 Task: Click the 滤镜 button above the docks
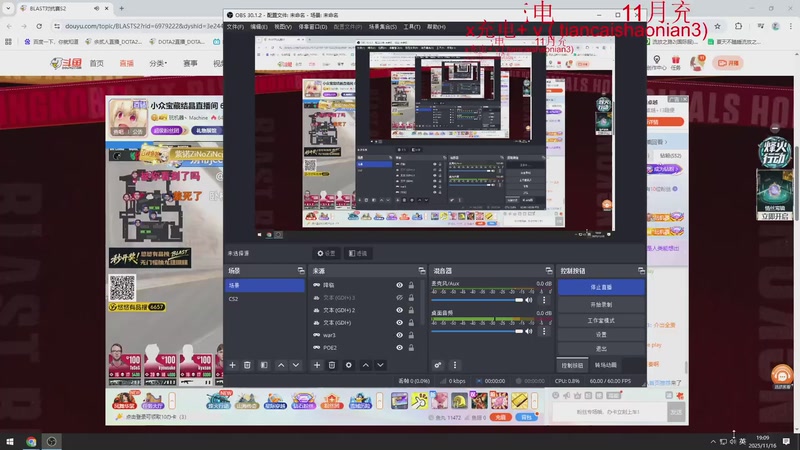pyautogui.click(x=358, y=254)
